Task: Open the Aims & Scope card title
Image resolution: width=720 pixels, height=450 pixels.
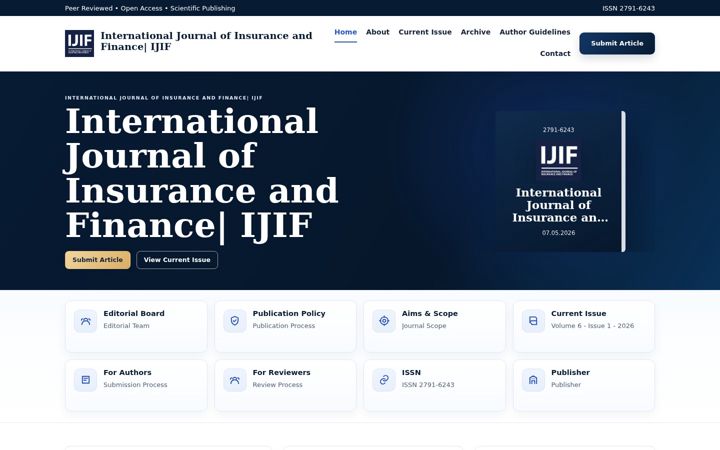Action: pos(429,314)
